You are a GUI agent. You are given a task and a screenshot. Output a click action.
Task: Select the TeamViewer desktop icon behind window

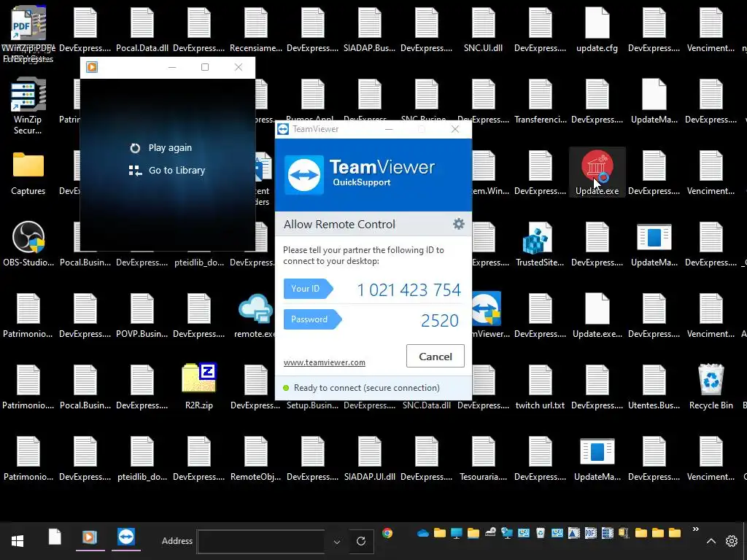(487, 315)
